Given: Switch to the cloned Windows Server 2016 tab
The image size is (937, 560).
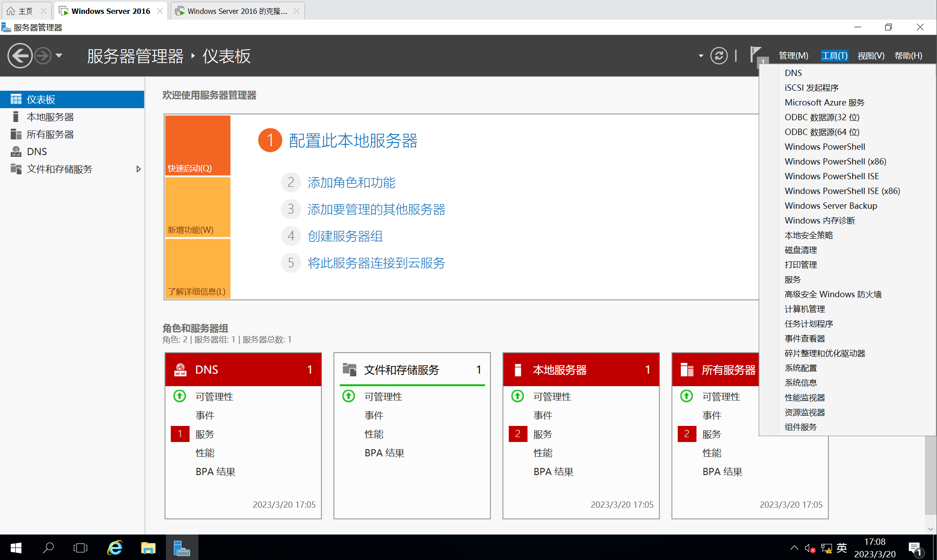Looking at the screenshot, I should pyautogui.click(x=237, y=11).
